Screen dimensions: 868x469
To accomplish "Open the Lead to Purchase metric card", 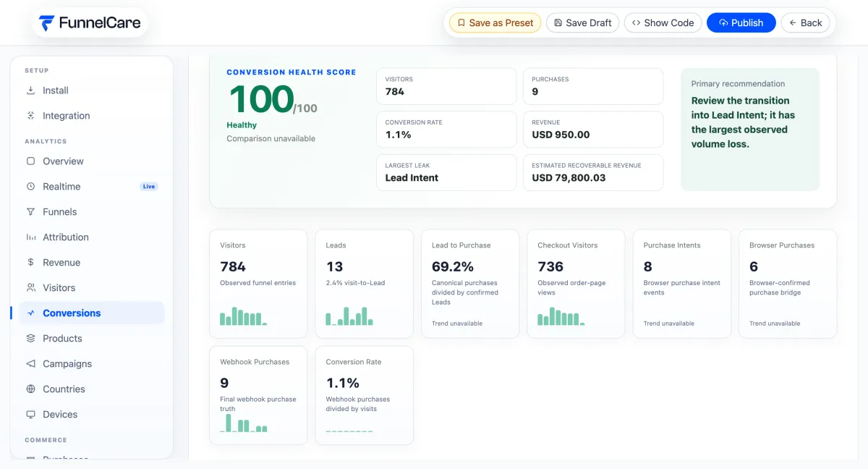I will (x=470, y=284).
